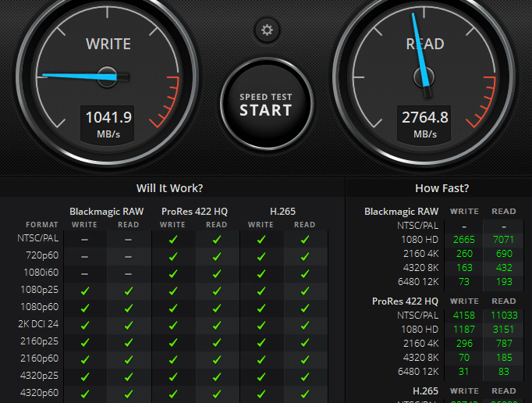Click the 260 write value for 2160 4K
Screen dimensions: 532x403
click(464, 254)
